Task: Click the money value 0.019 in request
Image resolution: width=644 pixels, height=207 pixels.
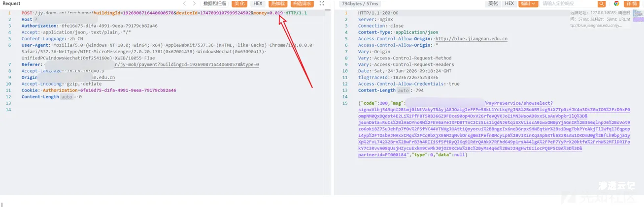Action: click(x=276, y=13)
